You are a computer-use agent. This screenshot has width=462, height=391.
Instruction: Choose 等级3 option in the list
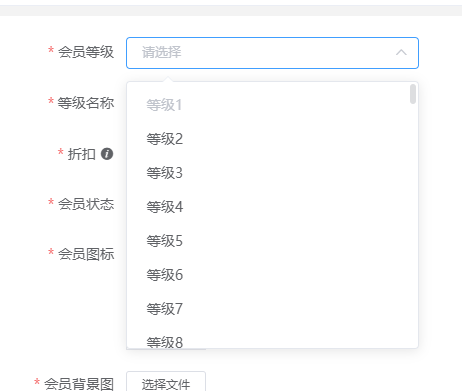pos(272,173)
